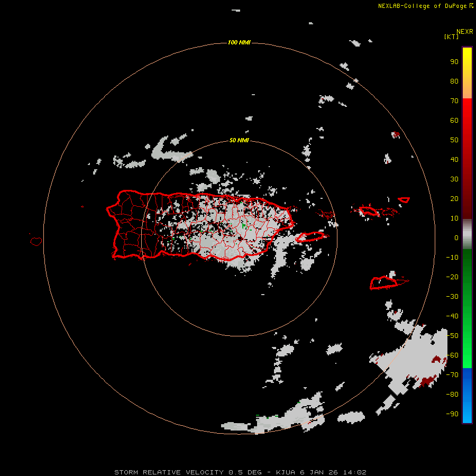Click the 60 value on the velocity scale
Image resolution: width=476 pixels, height=476 pixels.
(454, 120)
